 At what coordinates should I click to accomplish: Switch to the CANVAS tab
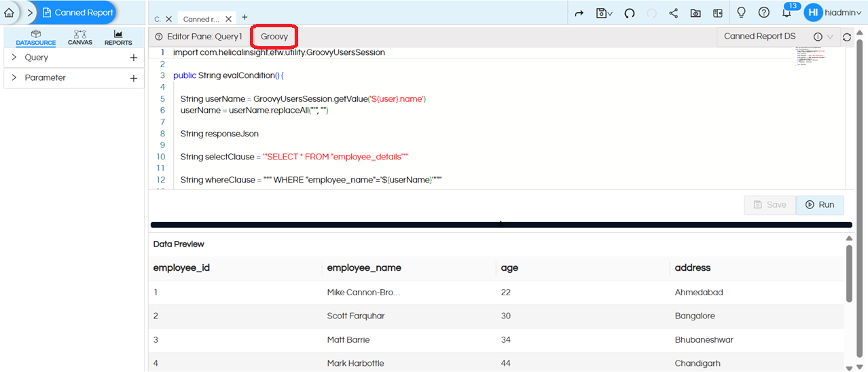pos(80,37)
